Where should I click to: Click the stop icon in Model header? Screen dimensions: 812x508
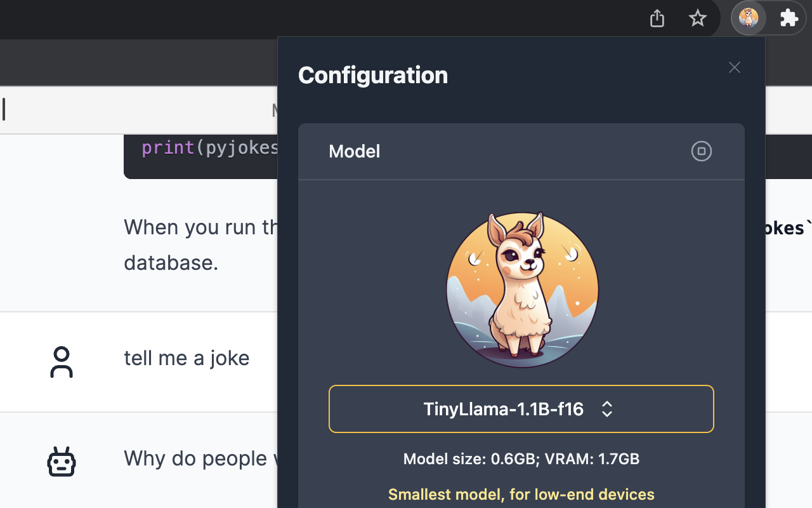click(701, 151)
